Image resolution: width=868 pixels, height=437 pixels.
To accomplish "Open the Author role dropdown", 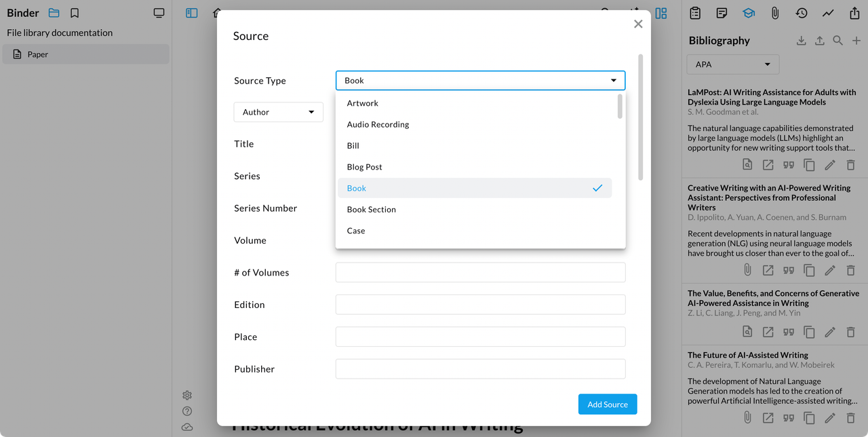I will (x=278, y=112).
